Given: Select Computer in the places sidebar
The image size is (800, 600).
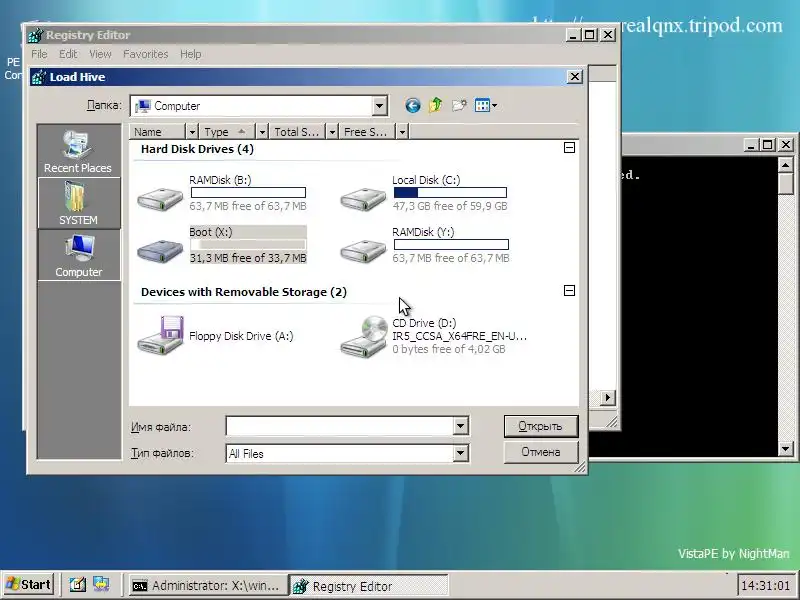Looking at the screenshot, I should click(78, 255).
